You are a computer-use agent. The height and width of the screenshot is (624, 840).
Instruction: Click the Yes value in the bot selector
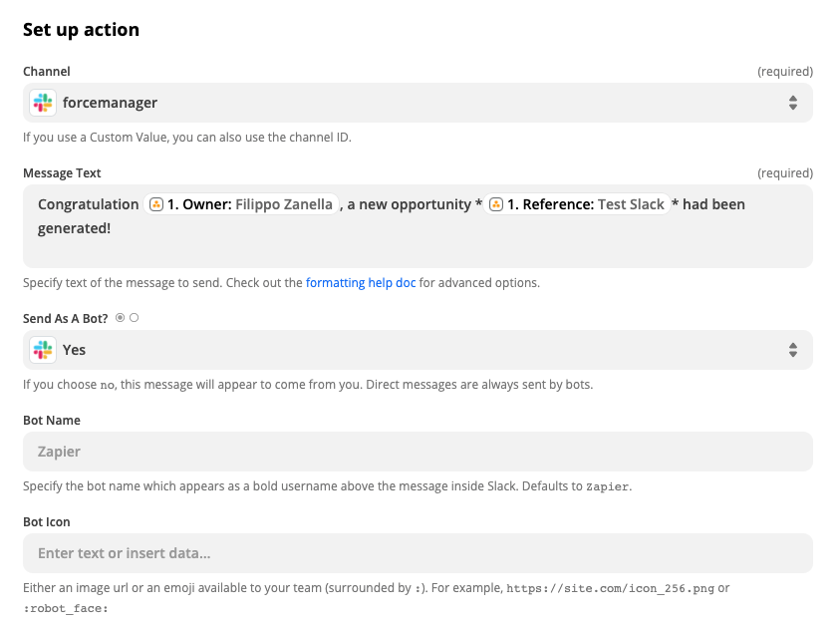[74, 350]
